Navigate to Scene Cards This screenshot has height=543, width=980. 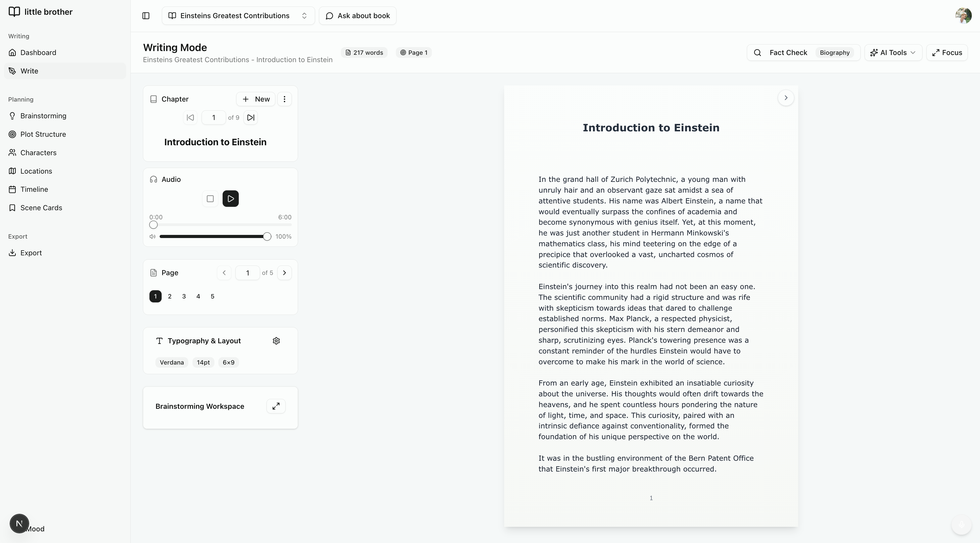tap(41, 208)
